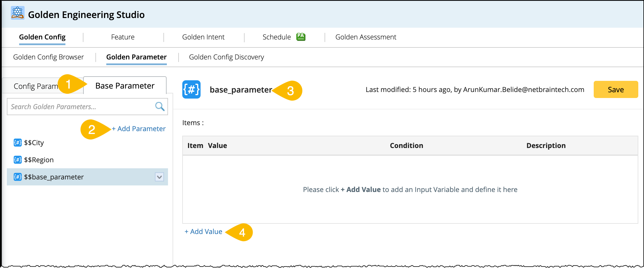
Task: Click the + Add Parameter link
Action: (x=139, y=129)
